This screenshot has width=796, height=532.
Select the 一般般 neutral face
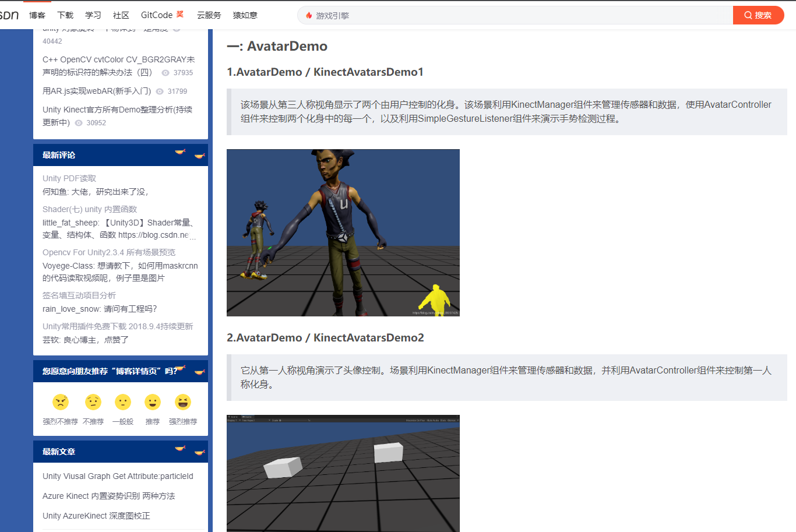click(x=123, y=402)
